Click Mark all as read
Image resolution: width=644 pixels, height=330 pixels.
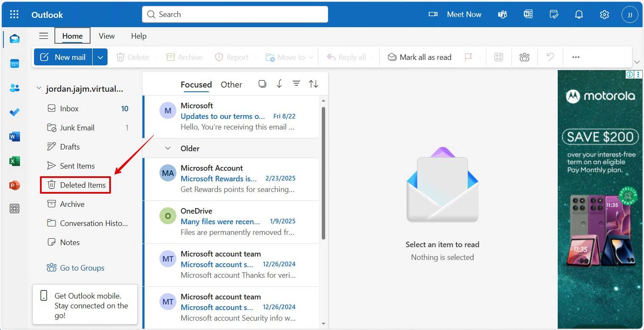click(x=419, y=56)
